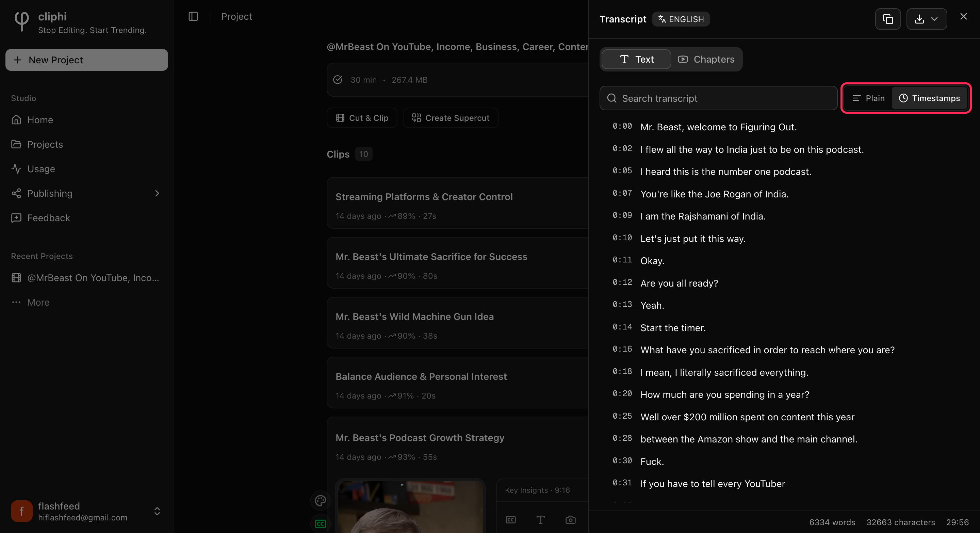The image size is (980, 533).
Task: Go to Home in sidebar
Action: [x=87, y=120]
